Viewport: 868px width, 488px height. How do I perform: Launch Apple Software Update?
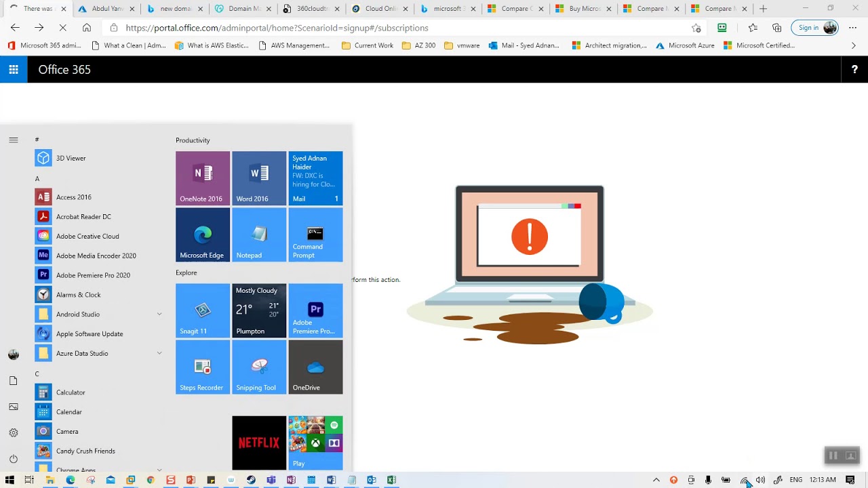[99, 333]
